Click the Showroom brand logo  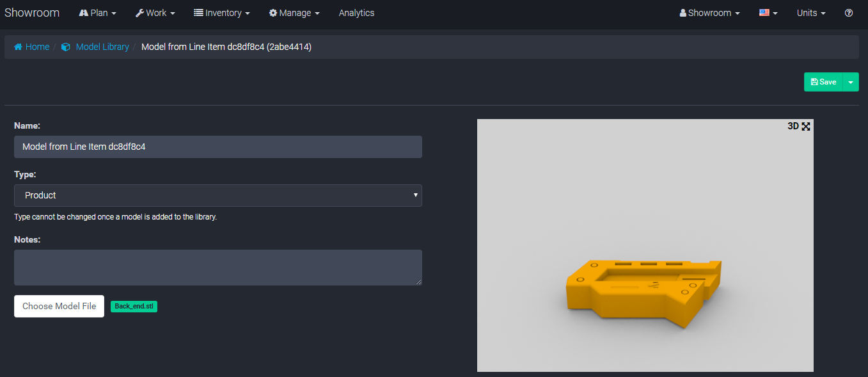[x=32, y=13]
